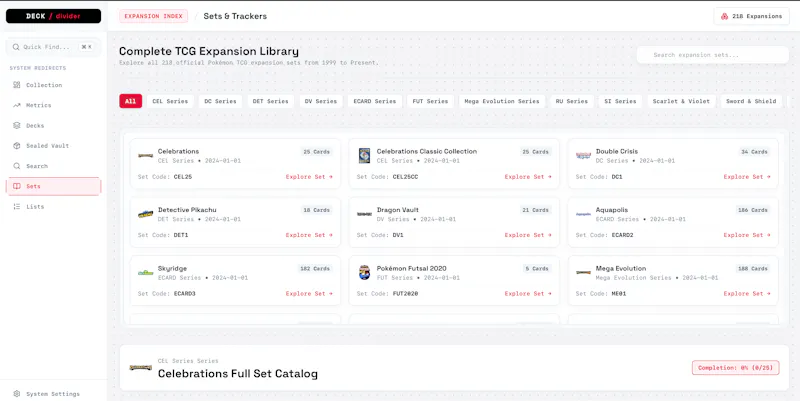Viewport: 800px width, 401px height.
Task: Click set code 'FUT2020'
Action: (x=405, y=293)
